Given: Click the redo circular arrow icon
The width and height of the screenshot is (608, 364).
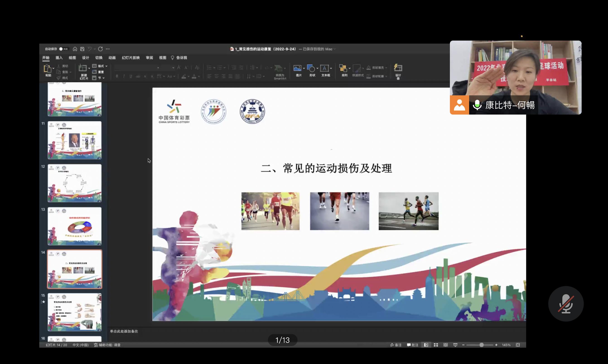Looking at the screenshot, I should pyautogui.click(x=100, y=49).
